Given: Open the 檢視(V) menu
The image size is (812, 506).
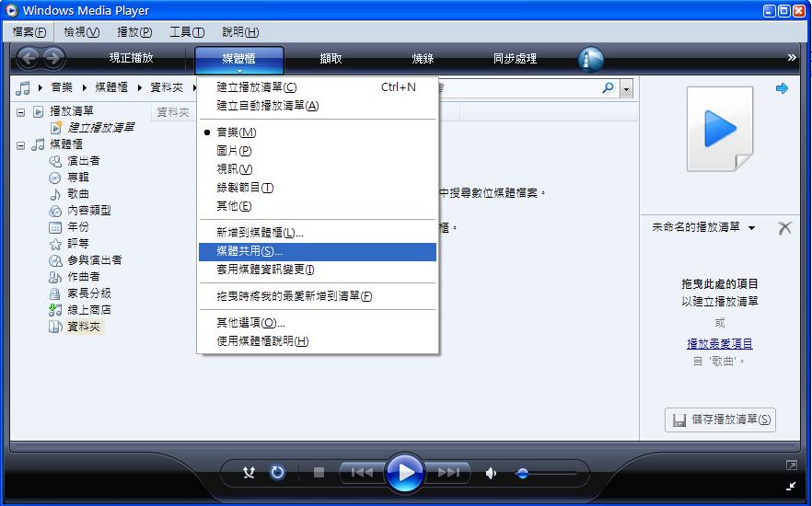Looking at the screenshot, I should [x=82, y=32].
